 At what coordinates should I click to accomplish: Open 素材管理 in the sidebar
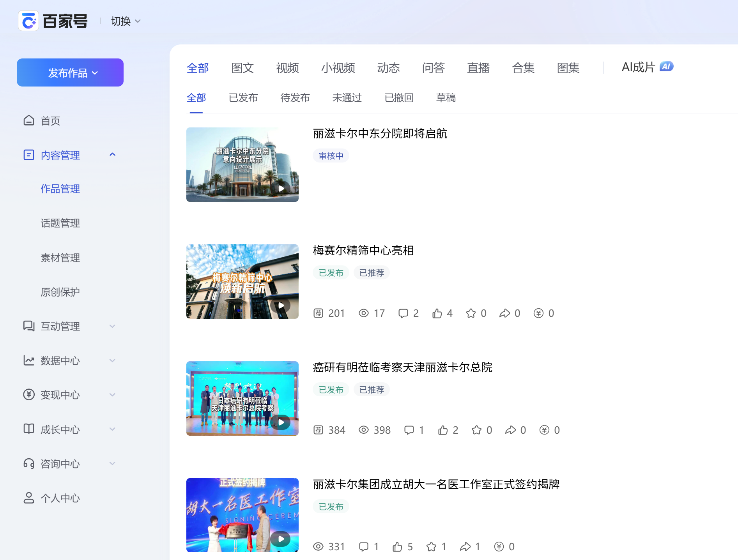pos(60,258)
